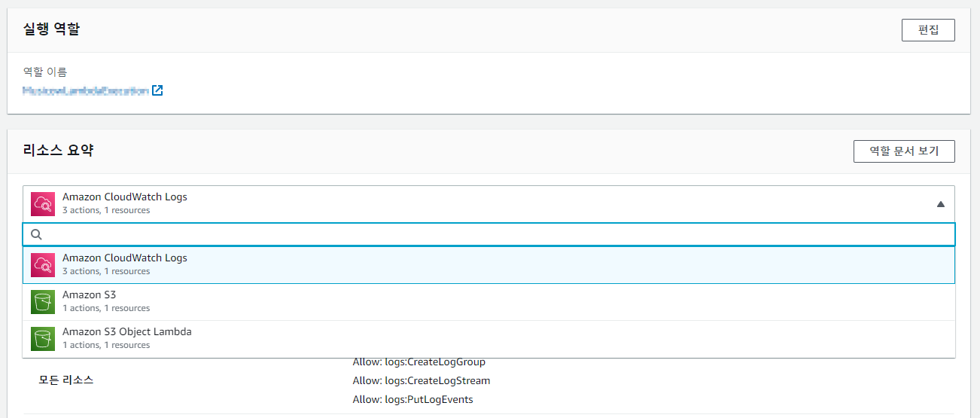Click the 리소스 요약 section heading

tap(59, 150)
